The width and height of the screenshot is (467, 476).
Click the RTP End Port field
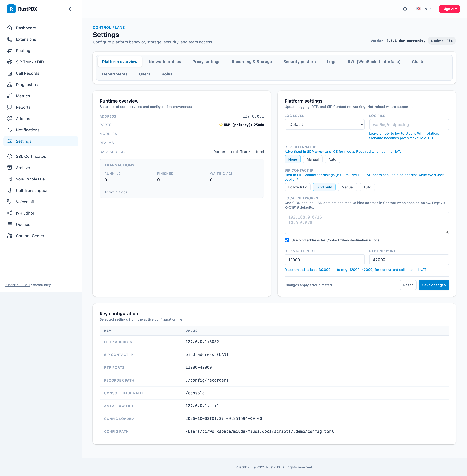[x=409, y=260]
